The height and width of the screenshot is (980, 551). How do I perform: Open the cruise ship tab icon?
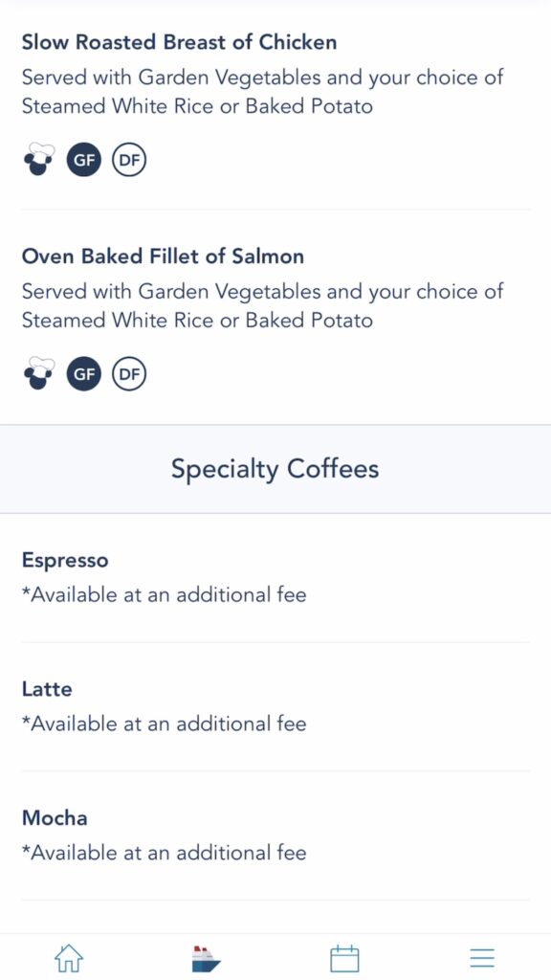pyautogui.click(x=207, y=958)
